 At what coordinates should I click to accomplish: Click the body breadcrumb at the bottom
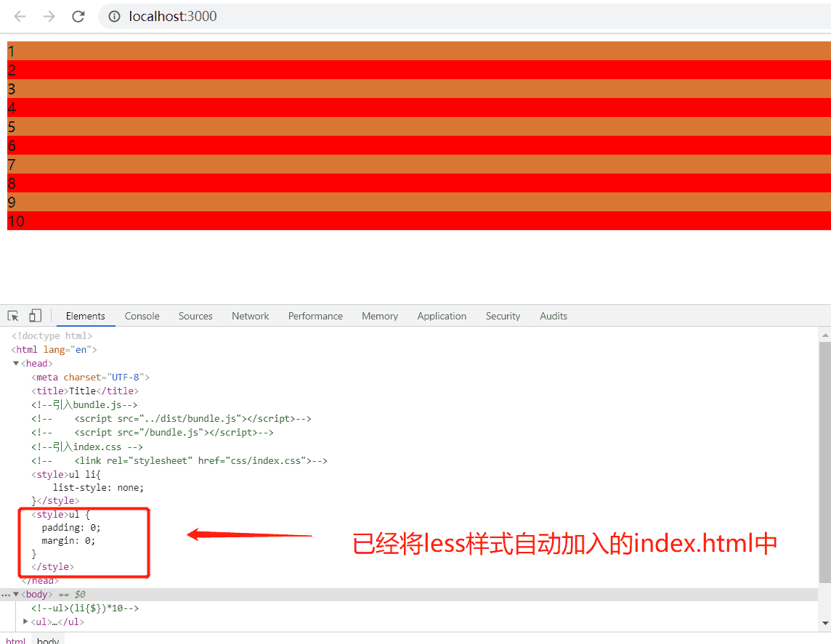tap(48, 640)
